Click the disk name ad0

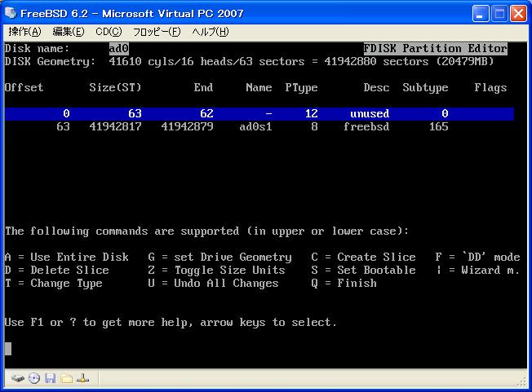coord(119,48)
